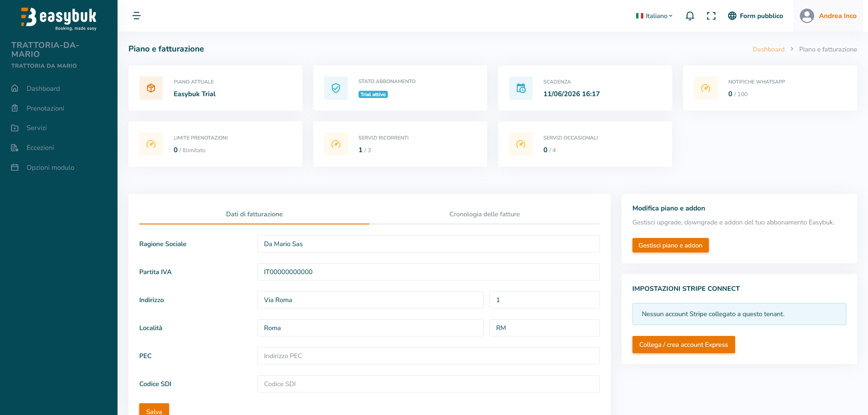Image resolution: width=868 pixels, height=415 pixels.
Task: Focus the Ragione Sociale field
Action: click(x=429, y=244)
